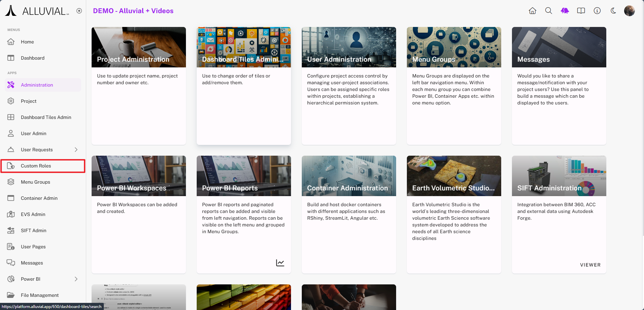Open search via magnifier icon
644x310 pixels.
pos(549,11)
